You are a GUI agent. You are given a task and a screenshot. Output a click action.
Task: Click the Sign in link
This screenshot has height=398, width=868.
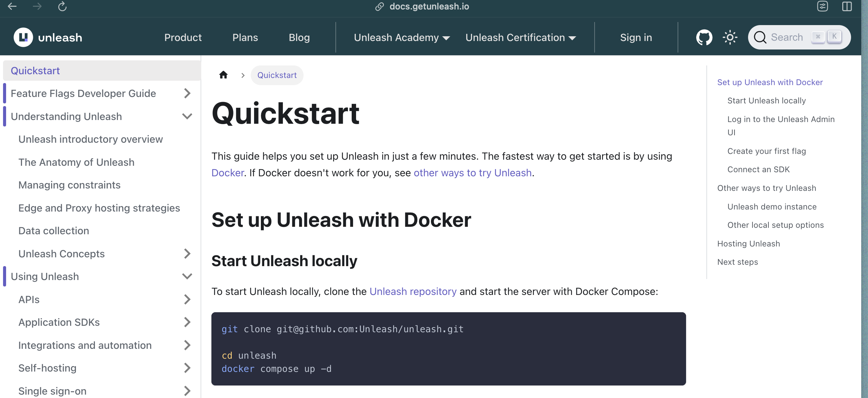pos(636,37)
